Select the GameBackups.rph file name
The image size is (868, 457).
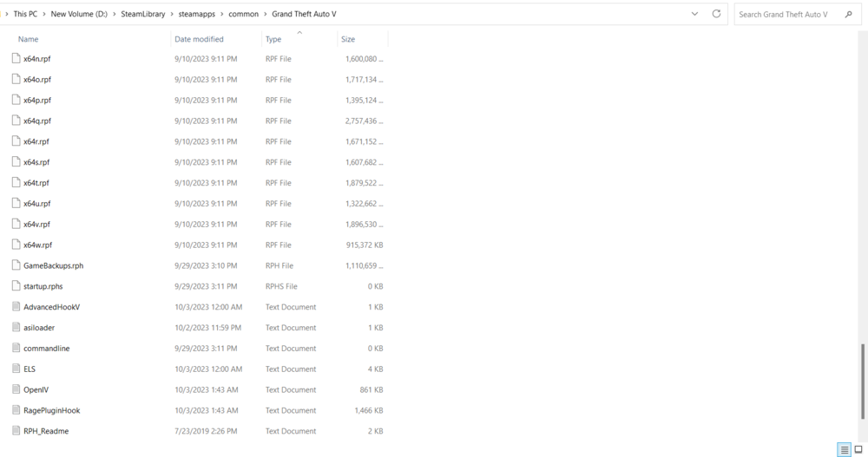(x=53, y=265)
